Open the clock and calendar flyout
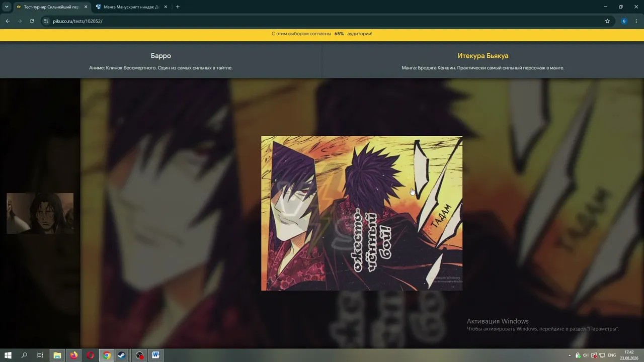The height and width of the screenshot is (362, 644). 629,355
